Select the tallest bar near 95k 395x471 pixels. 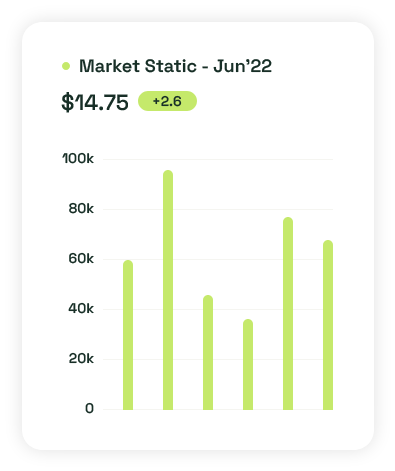(168, 290)
